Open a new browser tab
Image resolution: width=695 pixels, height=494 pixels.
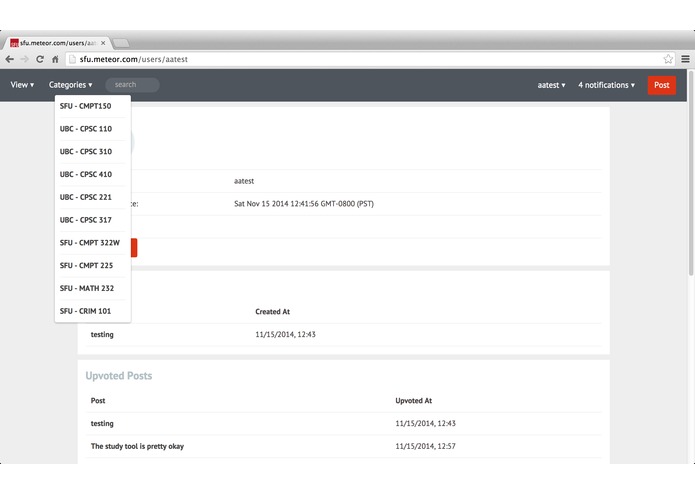(x=121, y=43)
